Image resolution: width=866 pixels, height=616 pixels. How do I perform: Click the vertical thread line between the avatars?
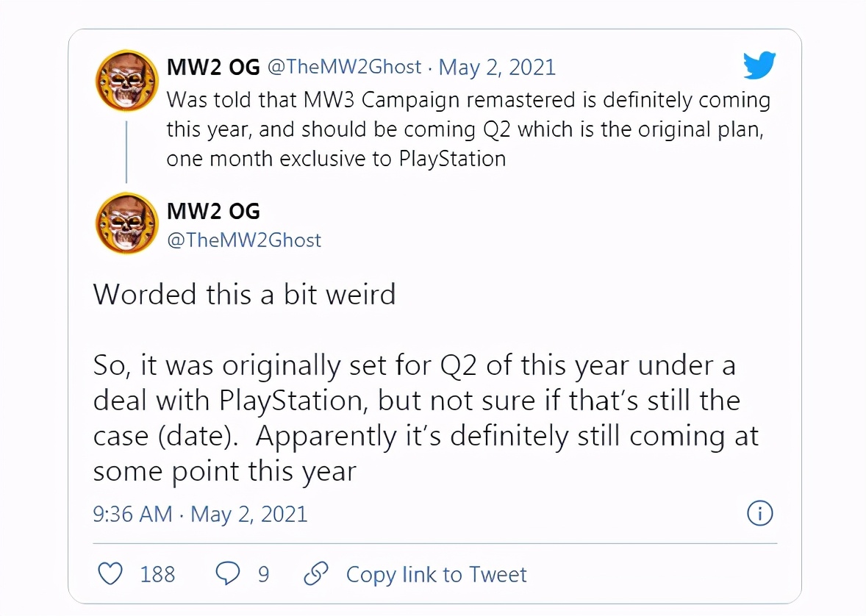coord(126,151)
